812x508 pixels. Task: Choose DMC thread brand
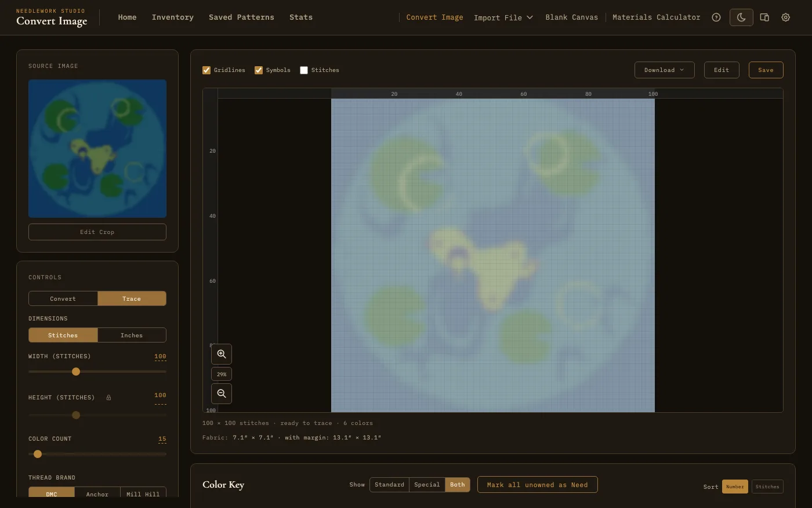[x=52, y=493]
